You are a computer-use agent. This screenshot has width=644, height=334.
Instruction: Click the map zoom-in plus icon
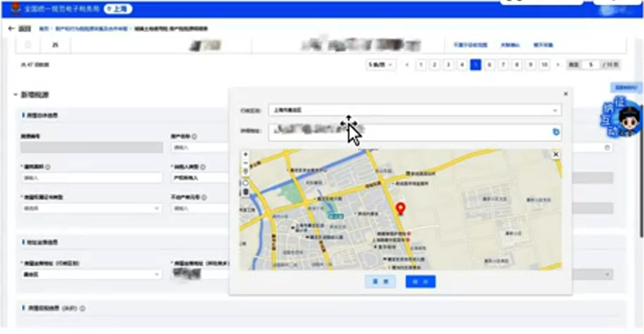click(246, 154)
